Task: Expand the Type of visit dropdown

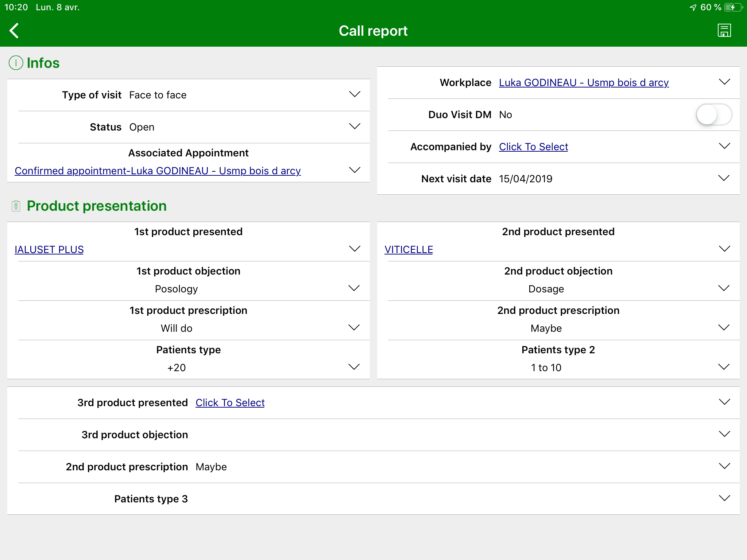Action: coord(355,94)
